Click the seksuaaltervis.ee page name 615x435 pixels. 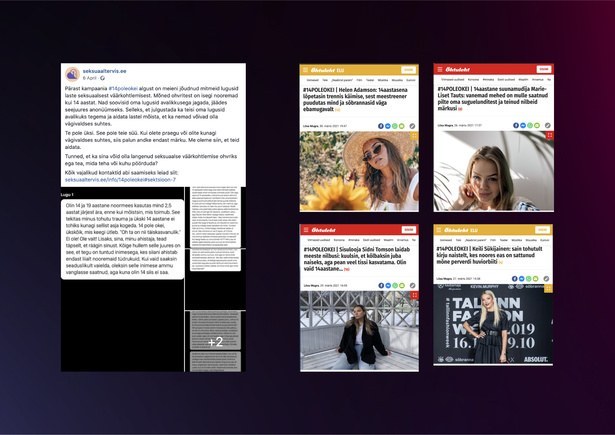click(103, 71)
